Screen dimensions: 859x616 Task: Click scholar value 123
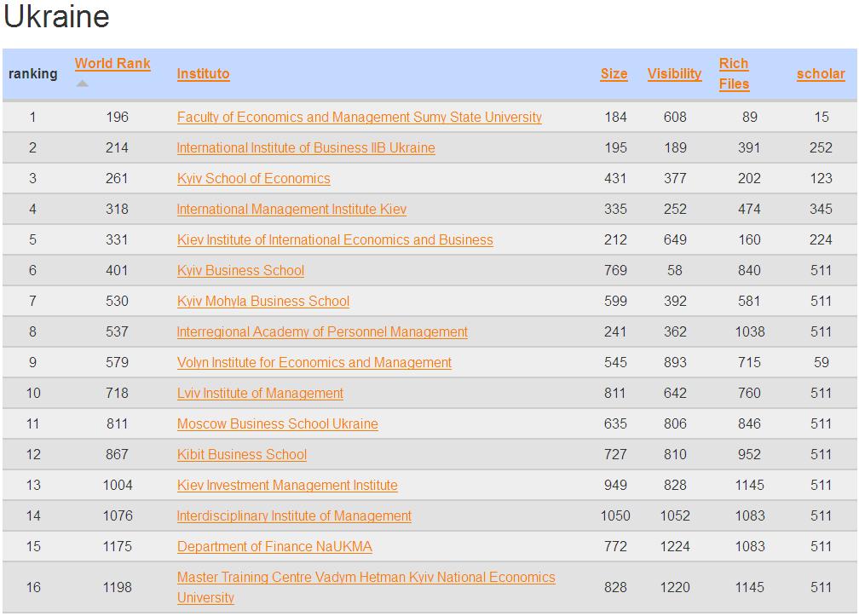(x=821, y=179)
